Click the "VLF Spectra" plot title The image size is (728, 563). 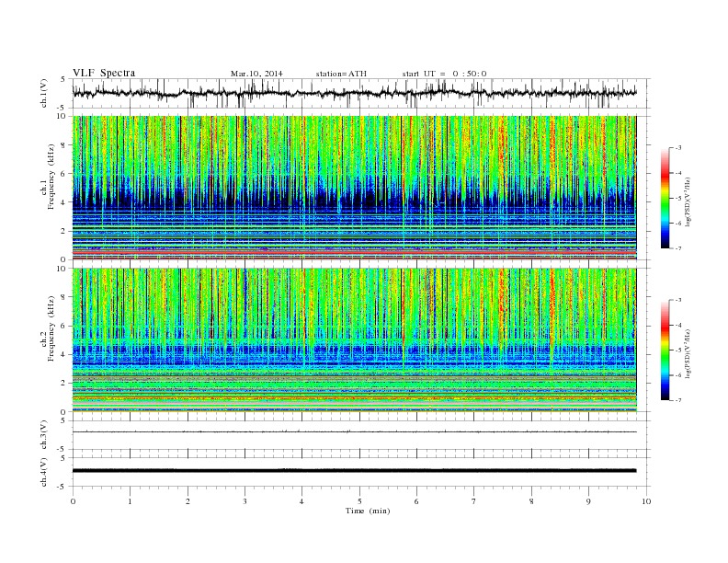[x=104, y=73]
